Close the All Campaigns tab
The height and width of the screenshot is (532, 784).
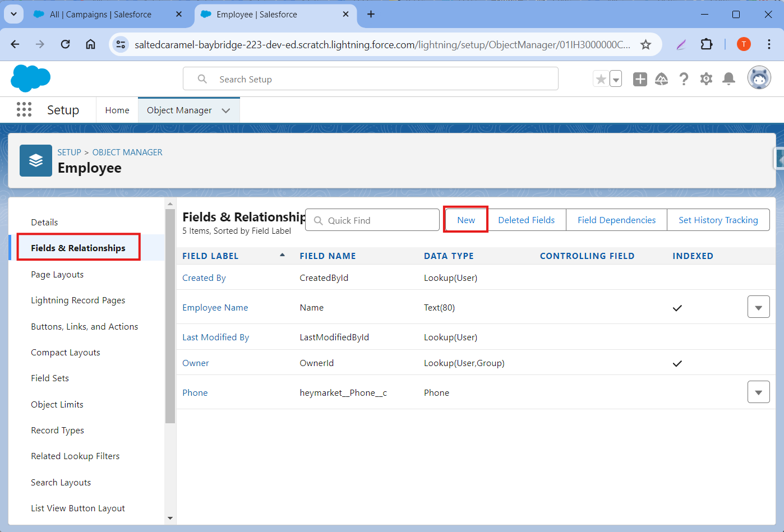(179, 14)
